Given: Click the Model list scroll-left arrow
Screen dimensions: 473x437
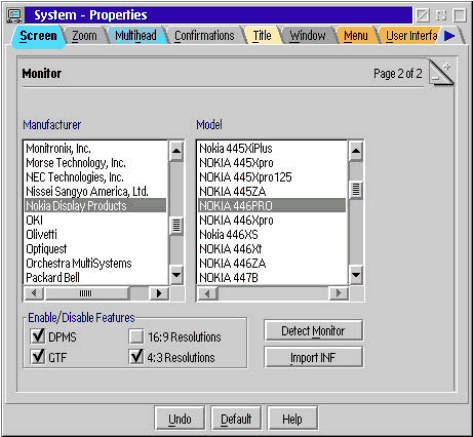Looking at the screenshot, I should [208, 293].
